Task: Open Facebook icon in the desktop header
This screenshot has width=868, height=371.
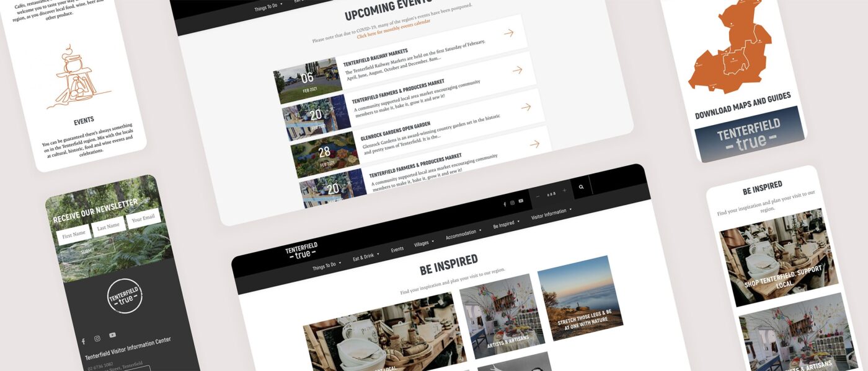Action: pyautogui.click(x=504, y=204)
